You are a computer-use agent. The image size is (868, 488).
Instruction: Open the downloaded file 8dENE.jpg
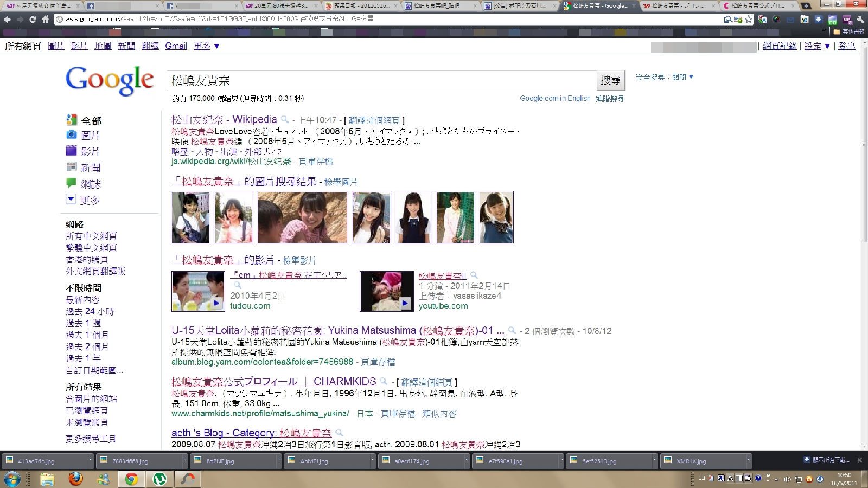[x=235, y=461]
